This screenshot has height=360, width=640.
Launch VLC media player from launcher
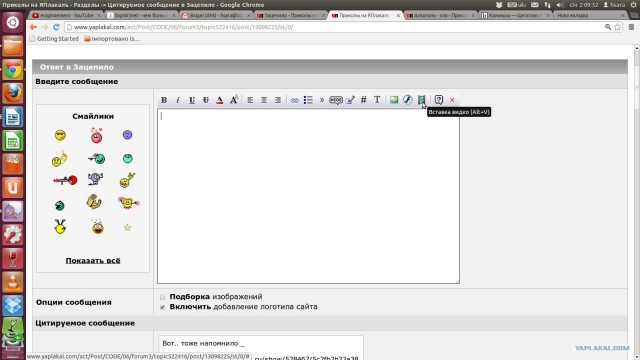point(13,282)
